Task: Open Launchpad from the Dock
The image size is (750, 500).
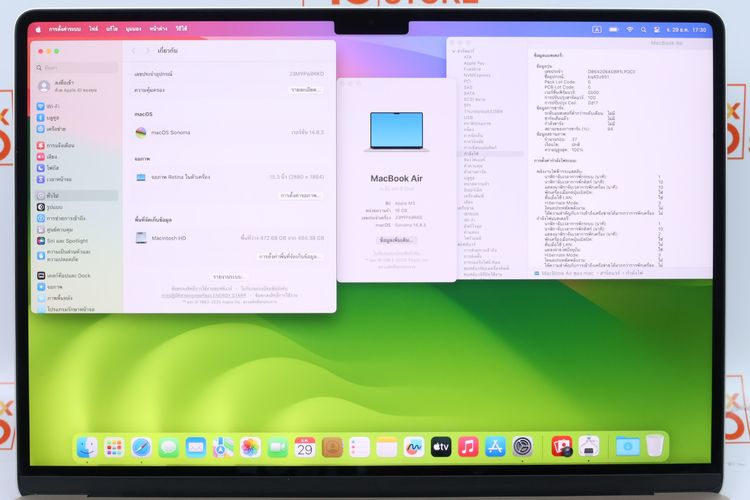Action: (x=114, y=447)
